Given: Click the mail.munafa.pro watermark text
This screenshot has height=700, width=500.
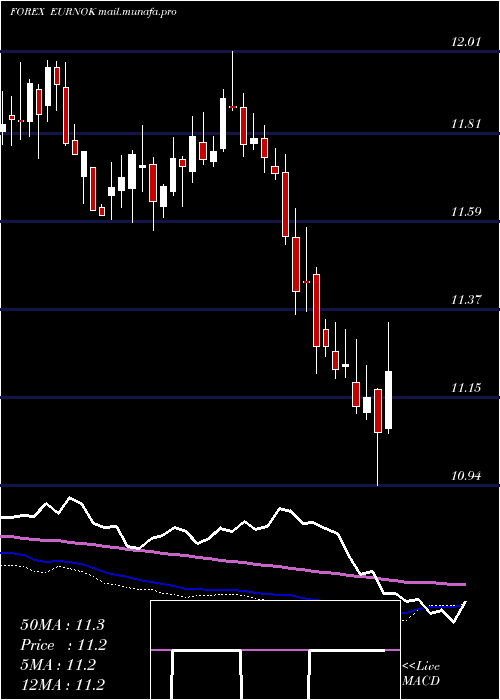Looking at the screenshot, I should click(137, 12).
